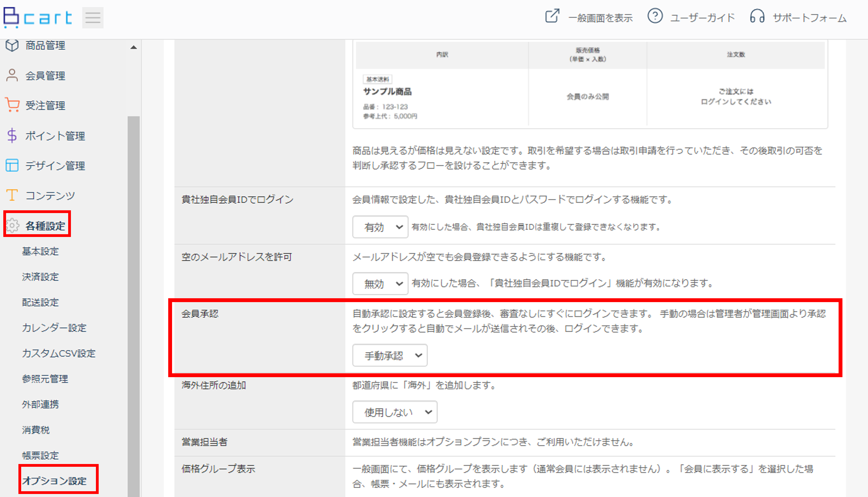Select 外部連携 submenu item

click(x=40, y=404)
